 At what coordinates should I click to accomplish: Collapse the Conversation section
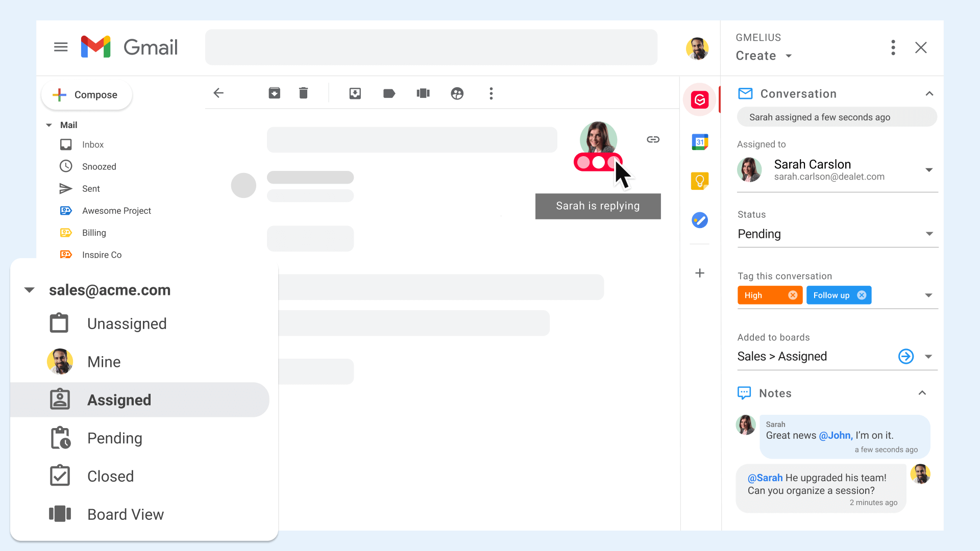[929, 93]
